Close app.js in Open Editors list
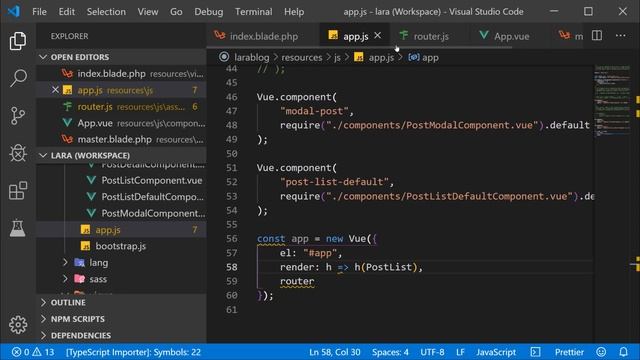 coord(55,90)
